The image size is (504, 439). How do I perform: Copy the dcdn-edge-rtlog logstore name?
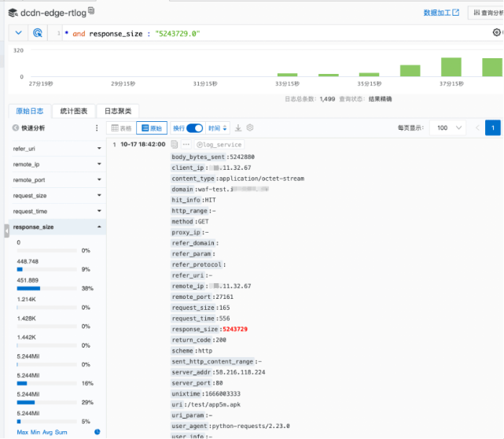(93, 10)
